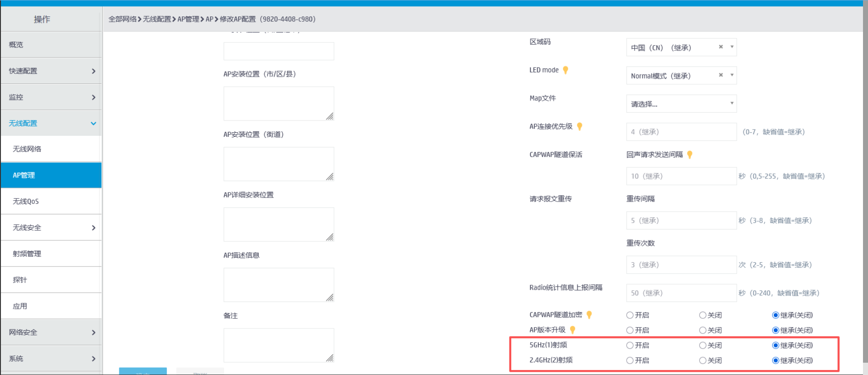The width and height of the screenshot is (868, 375).
Task: Open the 概览 sidebar item
Action: 51,45
